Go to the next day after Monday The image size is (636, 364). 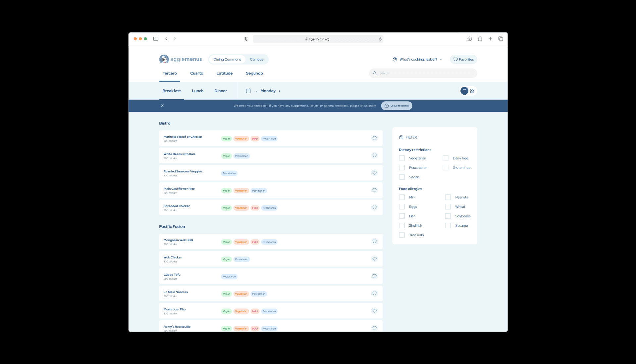[x=279, y=91]
